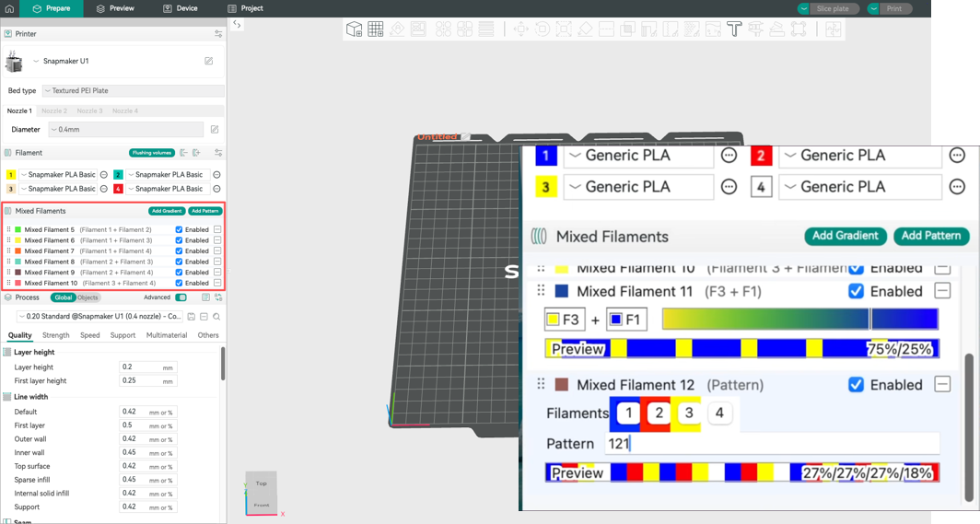Open the Multimaterial settings tab
Screen dimensions: 980x524
[x=166, y=335]
